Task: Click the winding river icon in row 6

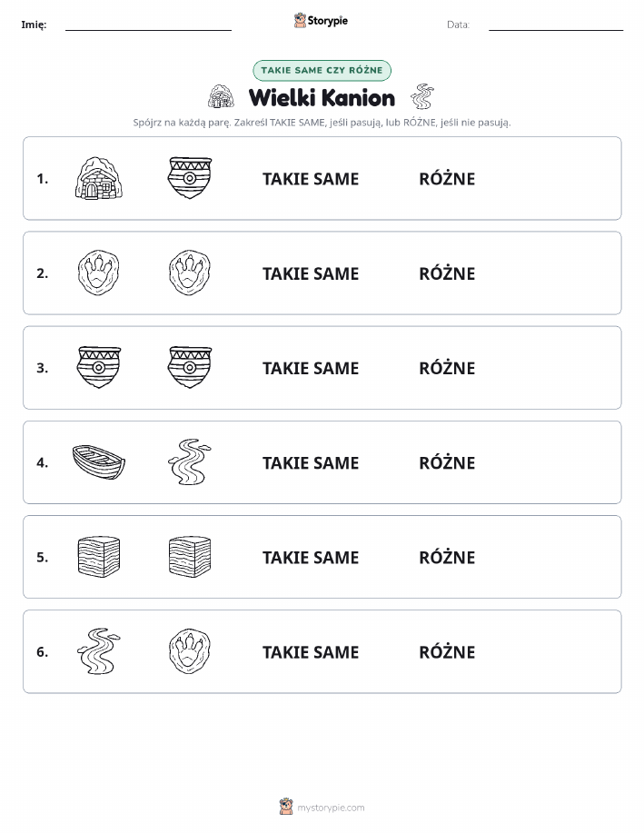Action: (x=99, y=651)
